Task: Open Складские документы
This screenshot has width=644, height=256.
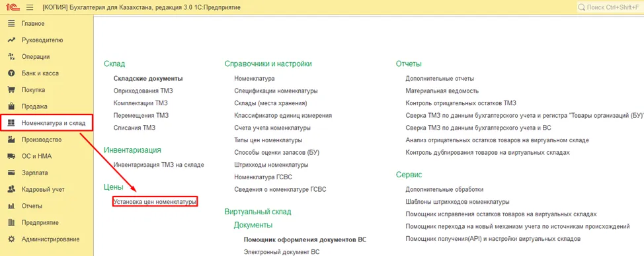Action: click(x=148, y=79)
